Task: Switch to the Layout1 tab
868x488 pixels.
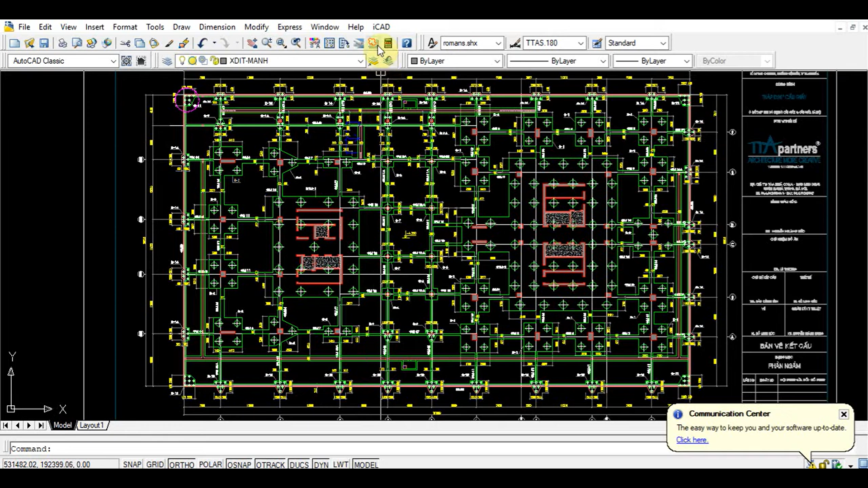Action: (x=92, y=425)
